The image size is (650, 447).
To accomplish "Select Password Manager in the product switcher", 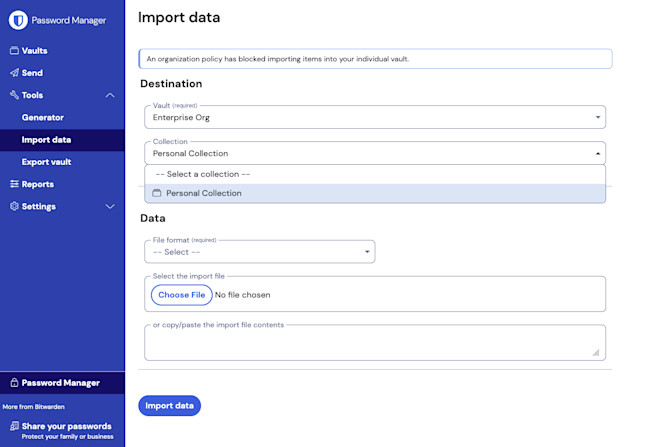I will tap(62, 383).
